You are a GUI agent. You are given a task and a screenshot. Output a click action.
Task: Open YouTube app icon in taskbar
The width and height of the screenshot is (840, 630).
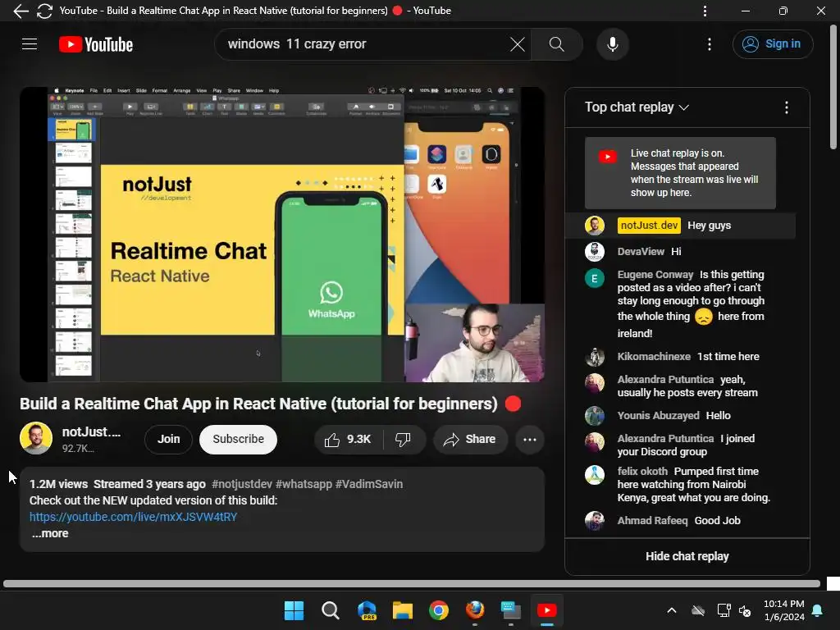click(546, 610)
